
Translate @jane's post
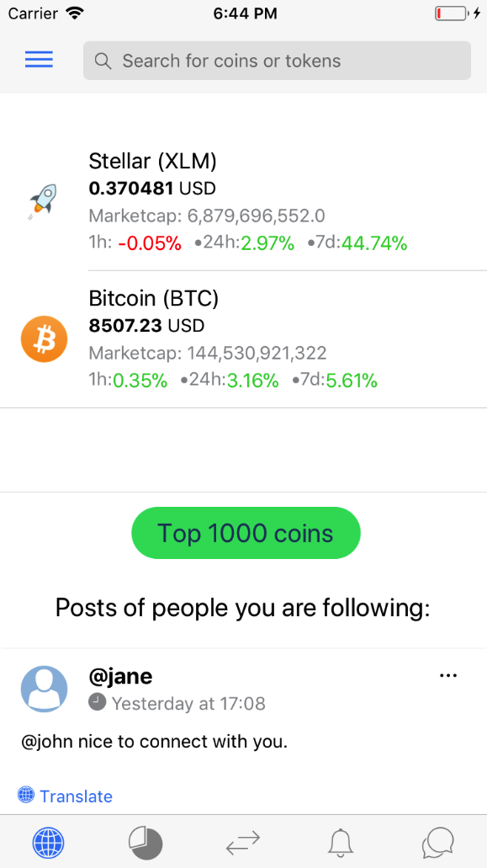[77, 796]
